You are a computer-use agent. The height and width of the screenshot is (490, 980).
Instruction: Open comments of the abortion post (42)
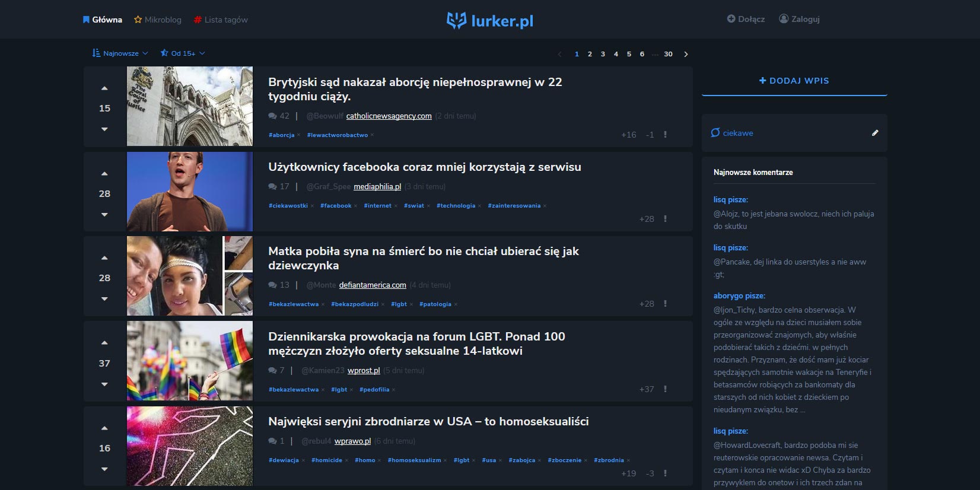click(x=279, y=116)
